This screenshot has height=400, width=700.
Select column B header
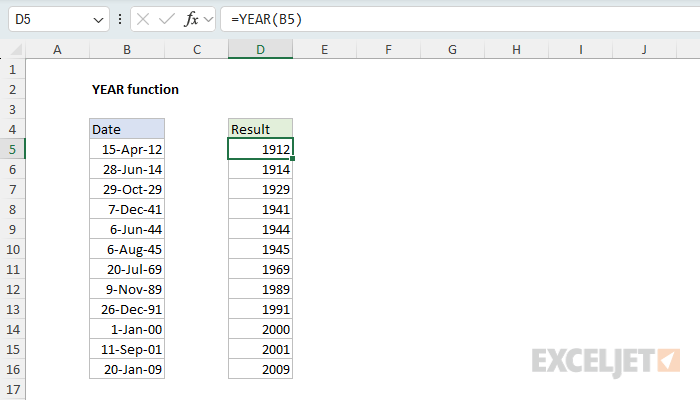pyautogui.click(x=127, y=49)
